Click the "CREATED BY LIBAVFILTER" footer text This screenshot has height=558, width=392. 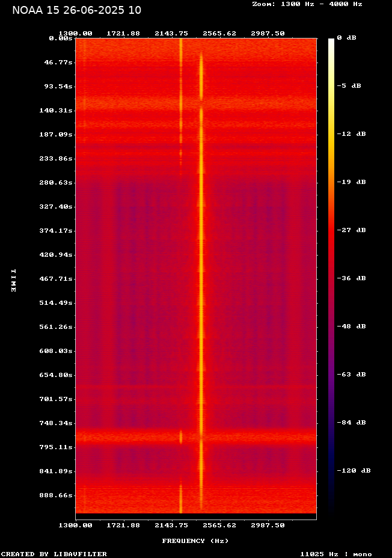click(x=54, y=554)
